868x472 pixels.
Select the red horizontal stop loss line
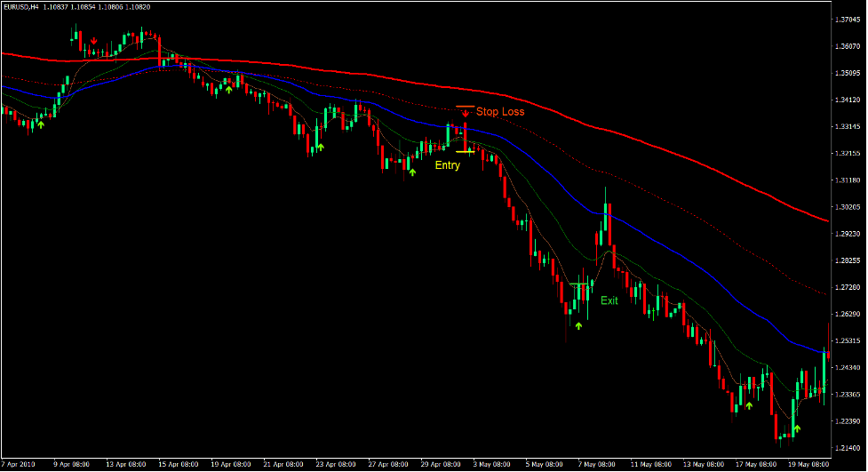[x=465, y=107]
